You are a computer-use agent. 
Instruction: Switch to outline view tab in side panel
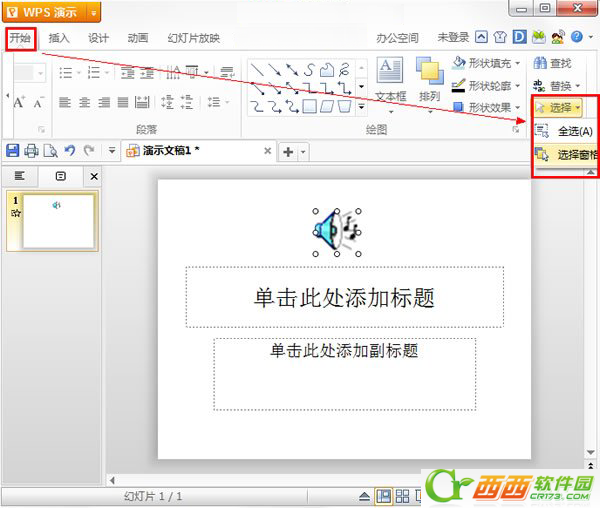19,176
